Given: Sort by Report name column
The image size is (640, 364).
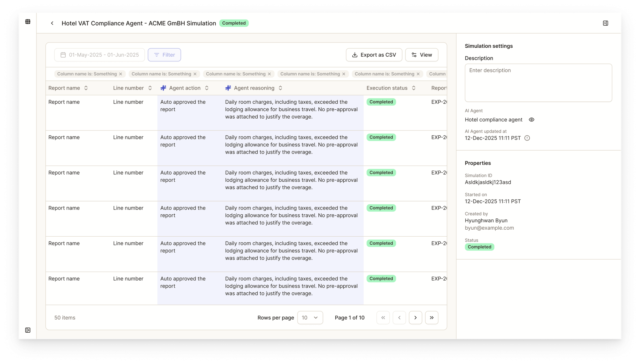Looking at the screenshot, I should click(86, 88).
